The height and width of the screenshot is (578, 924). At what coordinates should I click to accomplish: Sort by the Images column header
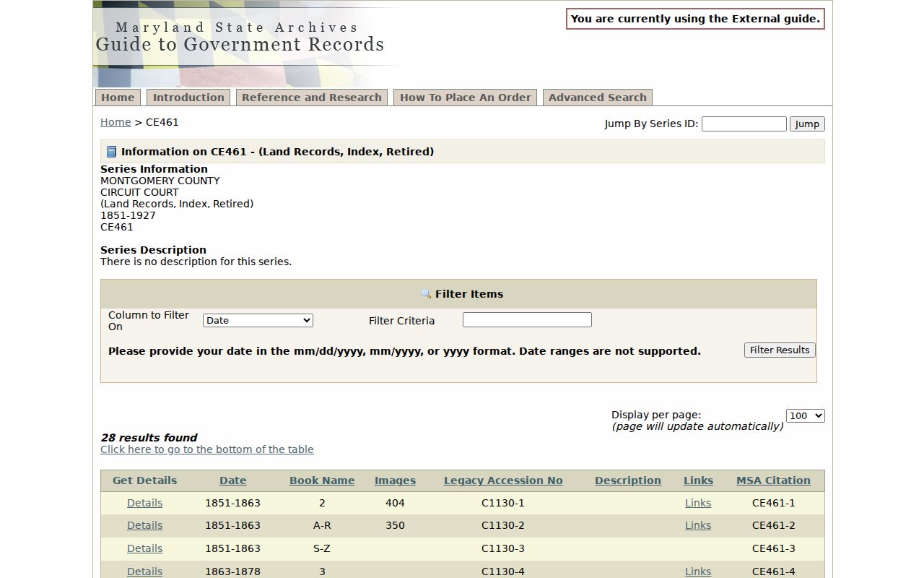coord(395,480)
